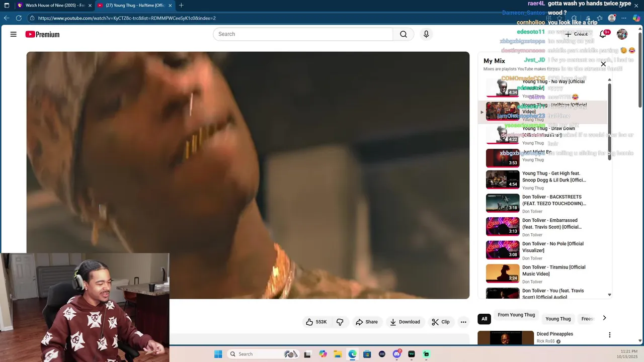Open a new browser tab

[x=181, y=5]
